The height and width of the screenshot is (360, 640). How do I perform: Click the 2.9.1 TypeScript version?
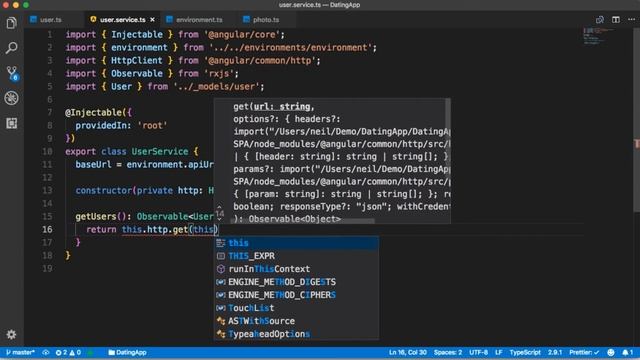click(555, 352)
